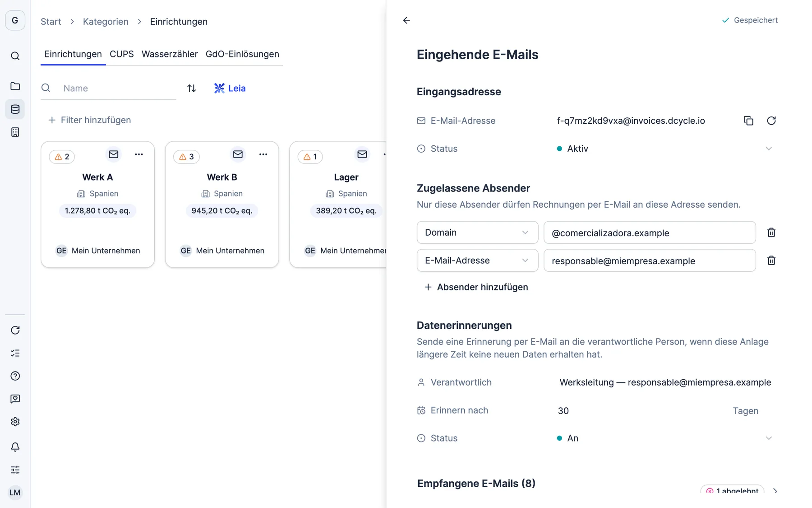The width and height of the screenshot is (812, 508).
Task: Open the reminder status An dropdown
Action: [x=665, y=438]
